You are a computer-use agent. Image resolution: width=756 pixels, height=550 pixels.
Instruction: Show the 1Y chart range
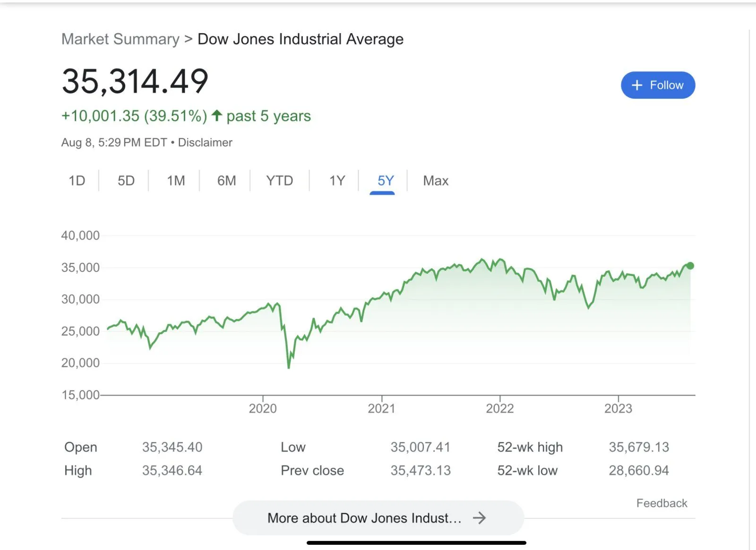click(x=337, y=180)
